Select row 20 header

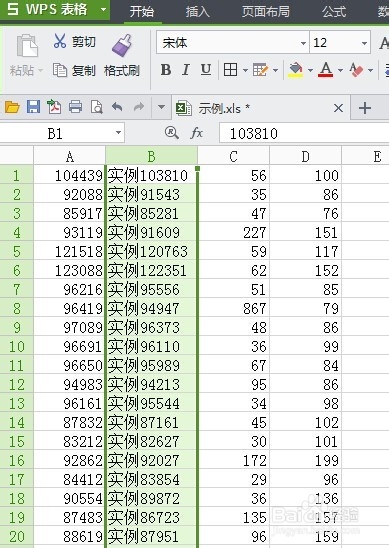[x=16, y=536]
